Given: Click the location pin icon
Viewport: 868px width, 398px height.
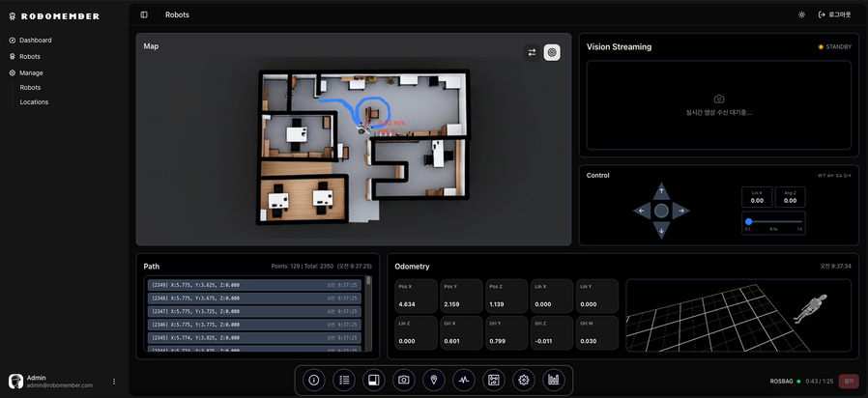Looking at the screenshot, I should [433, 381].
